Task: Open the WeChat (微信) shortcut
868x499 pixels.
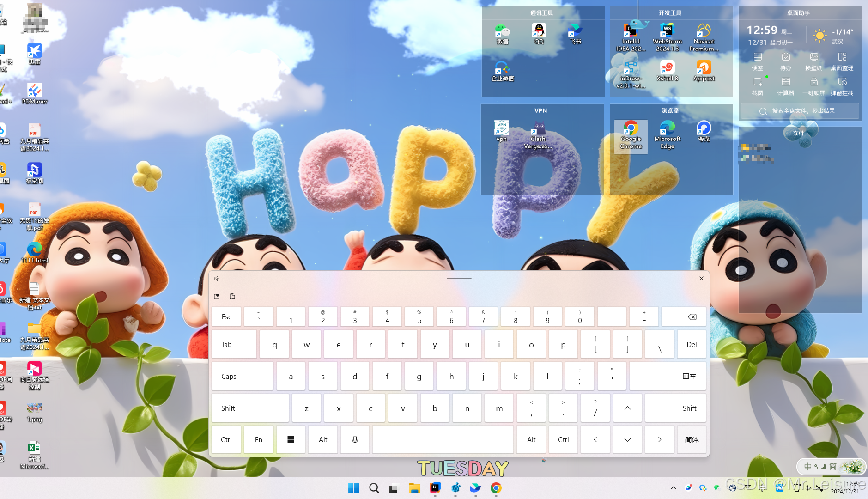Action: (502, 34)
